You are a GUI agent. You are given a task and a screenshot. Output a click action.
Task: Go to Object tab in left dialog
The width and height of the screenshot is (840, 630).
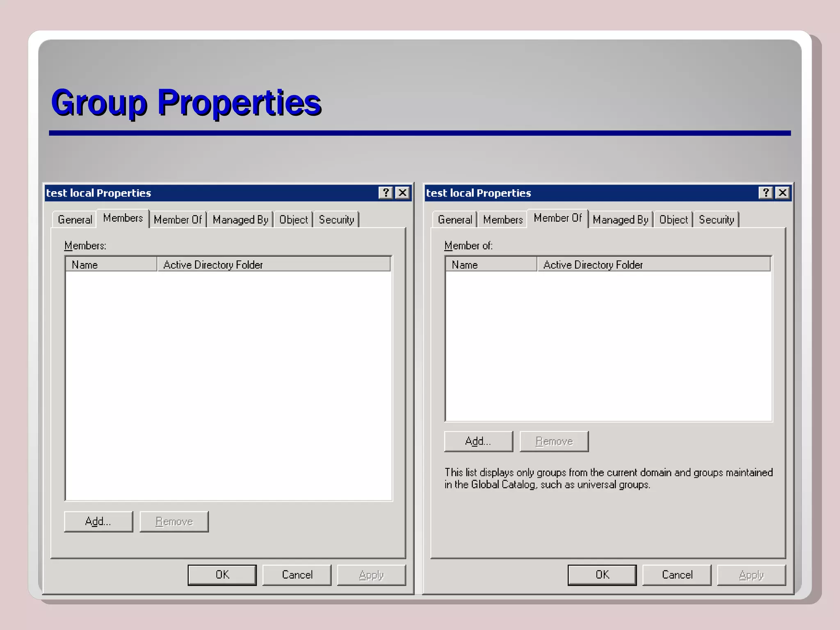(293, 219)
